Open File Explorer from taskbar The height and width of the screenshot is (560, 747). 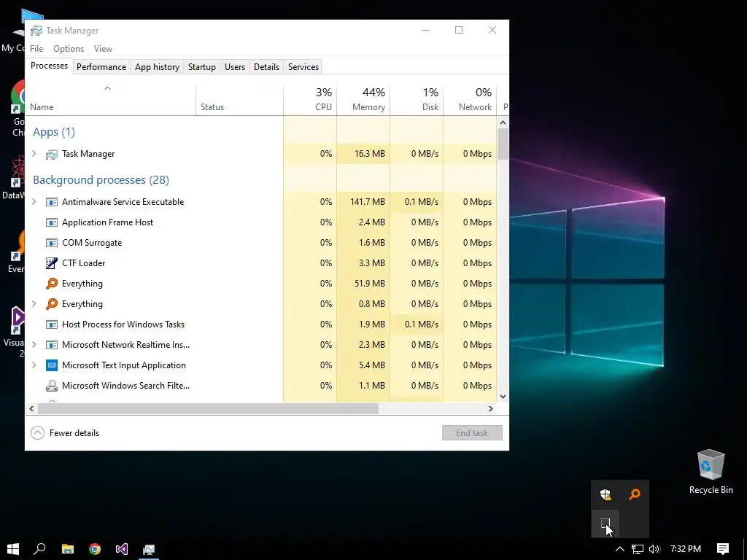68,549
